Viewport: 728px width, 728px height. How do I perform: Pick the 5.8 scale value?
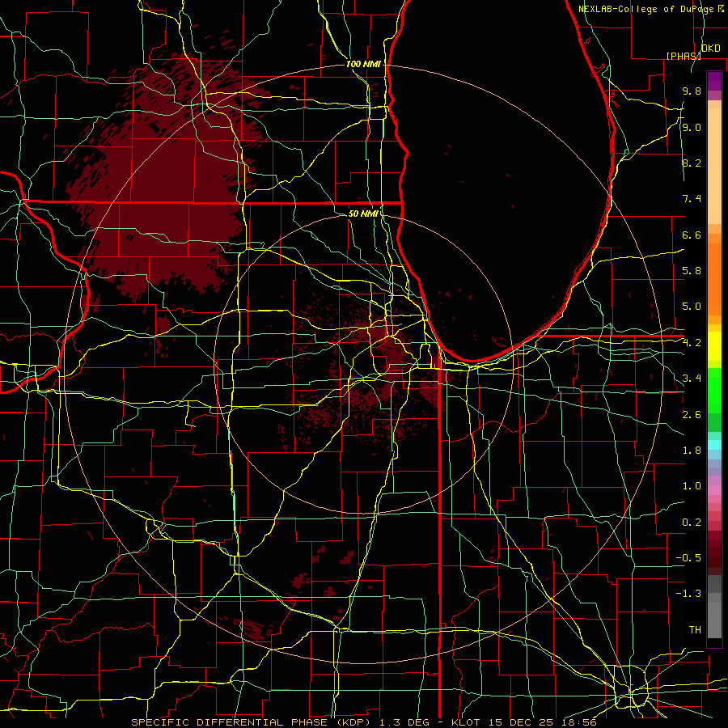click(692, 271)
